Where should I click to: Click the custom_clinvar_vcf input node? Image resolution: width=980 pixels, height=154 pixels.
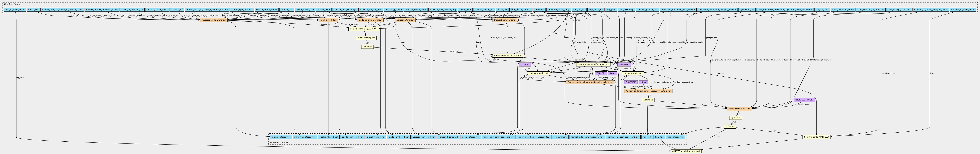pos(484,9)
